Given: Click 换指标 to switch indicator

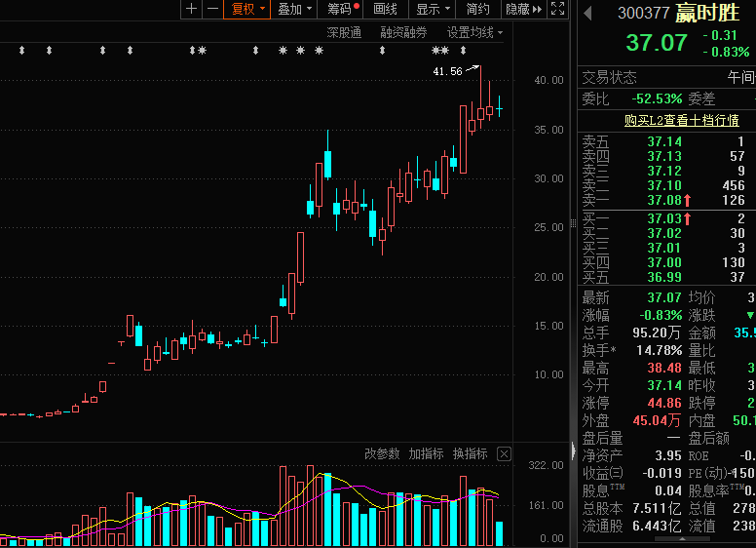Looking at the screenshot, I should pyautogui.click(x=470, y=453).
